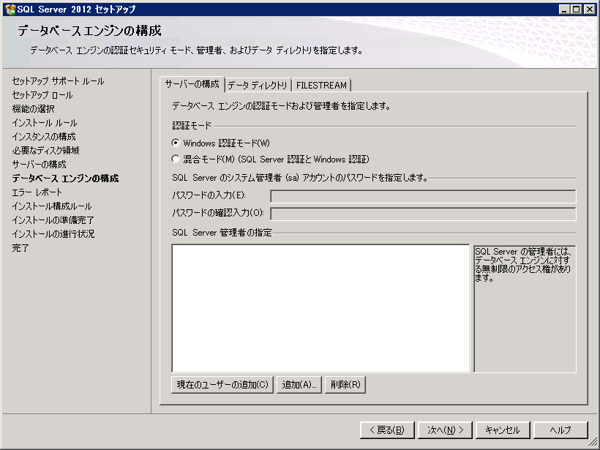Select 混合モード (SQL Server and Windows authentication)

(176, 159)
